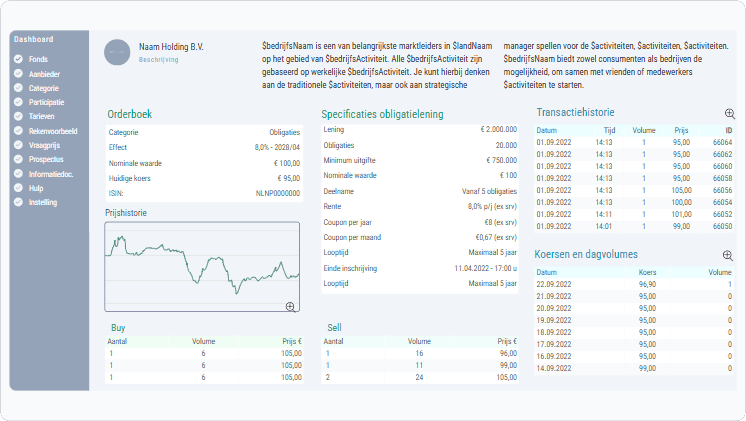Open the Fonds sidebar item
Viewport: 746px width, 421px height.
(38, 59)
